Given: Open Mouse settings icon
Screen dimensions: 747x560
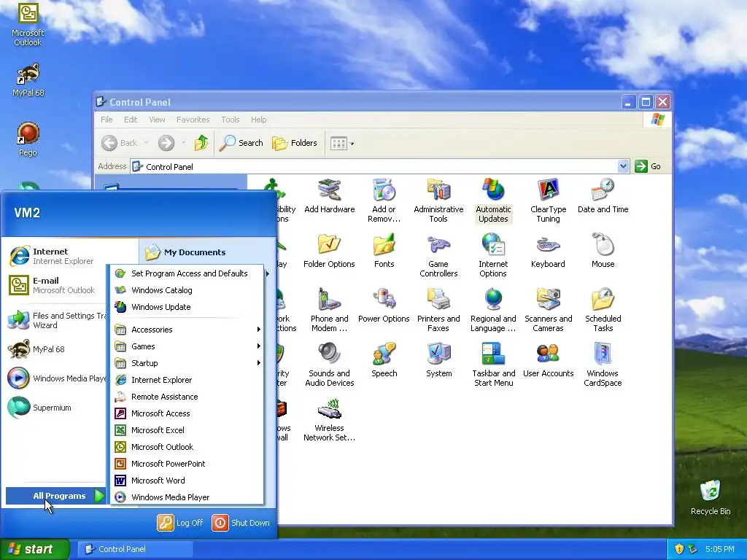Looking at the screenshot, I should coord(603,251).
